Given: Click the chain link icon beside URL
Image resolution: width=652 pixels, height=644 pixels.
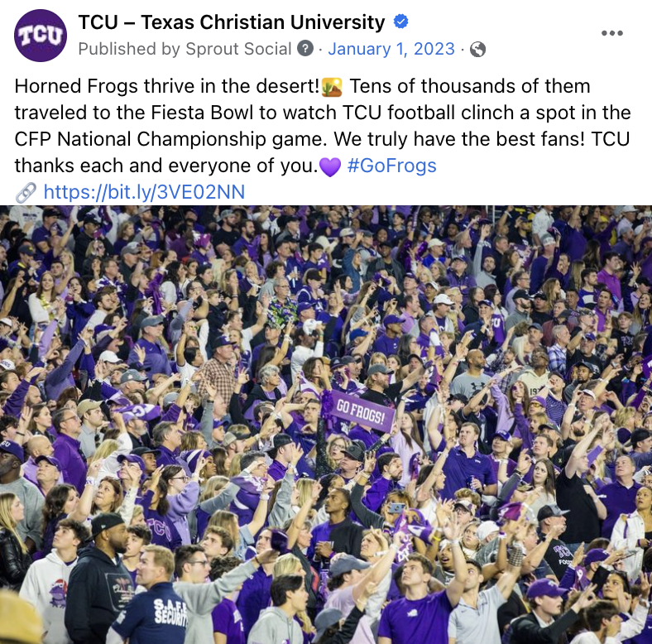Looking at the screenshot, I should coord(26,193).
